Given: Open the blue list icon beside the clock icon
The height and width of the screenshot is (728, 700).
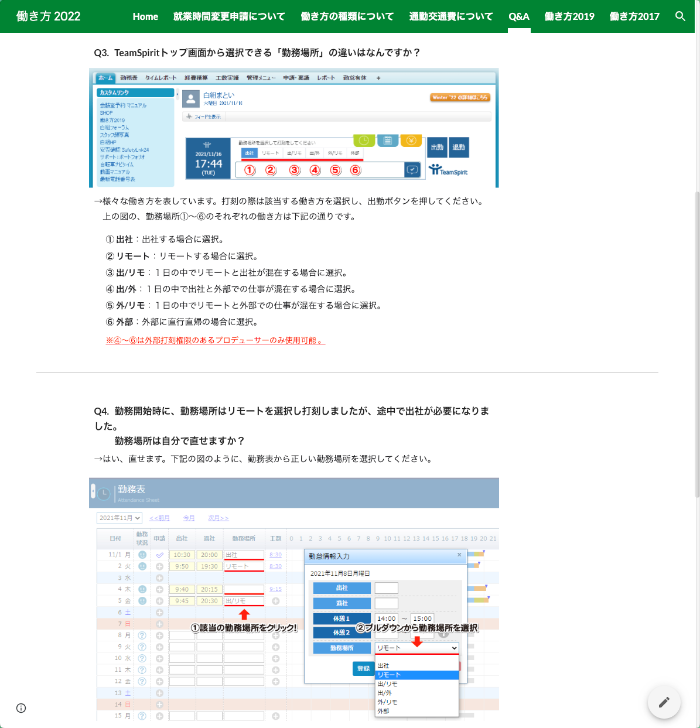Looking at the screenshot, I should click(x=387, y=140).
